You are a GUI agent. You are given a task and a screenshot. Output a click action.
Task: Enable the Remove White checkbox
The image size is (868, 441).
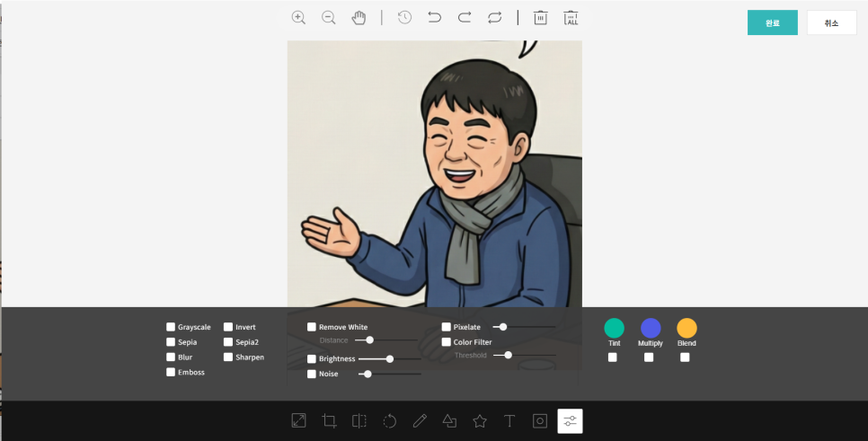coord(312,328)
